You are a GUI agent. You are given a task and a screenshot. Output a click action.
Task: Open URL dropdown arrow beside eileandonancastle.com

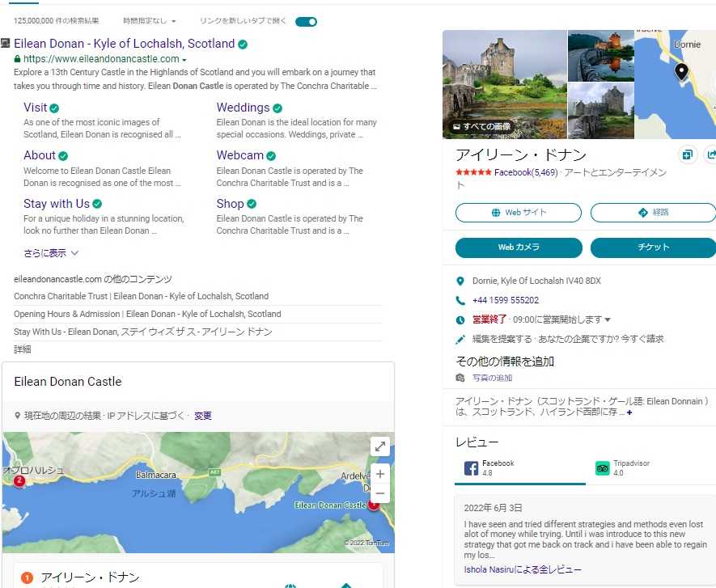coord(184,60)
